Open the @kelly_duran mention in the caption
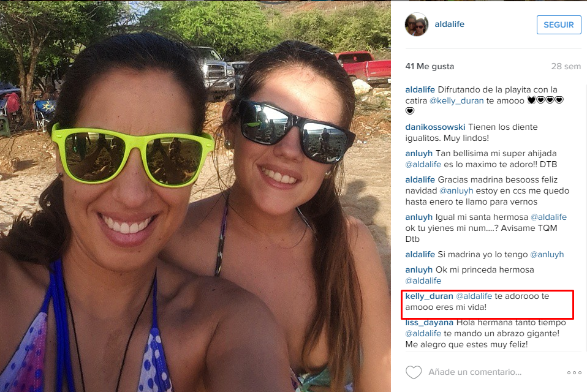Screen dimensions: 587x392 (456, 100)
